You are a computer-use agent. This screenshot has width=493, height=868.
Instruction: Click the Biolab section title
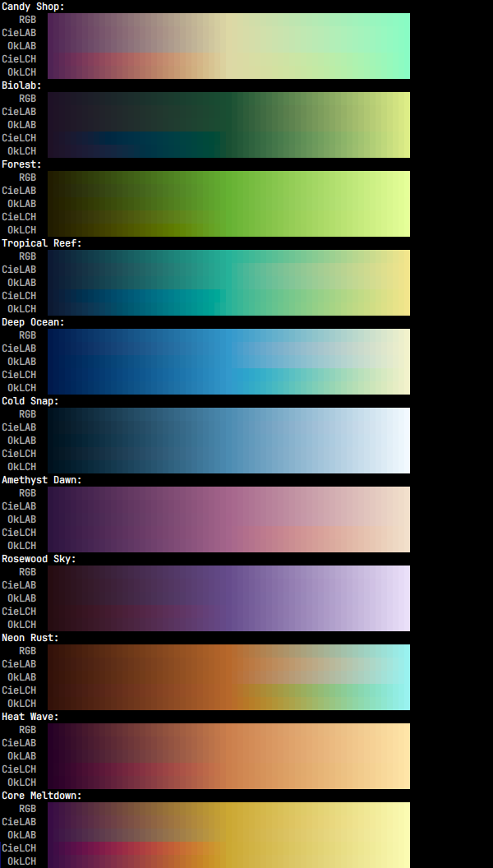pyautogui.click(x=21, y=85)
